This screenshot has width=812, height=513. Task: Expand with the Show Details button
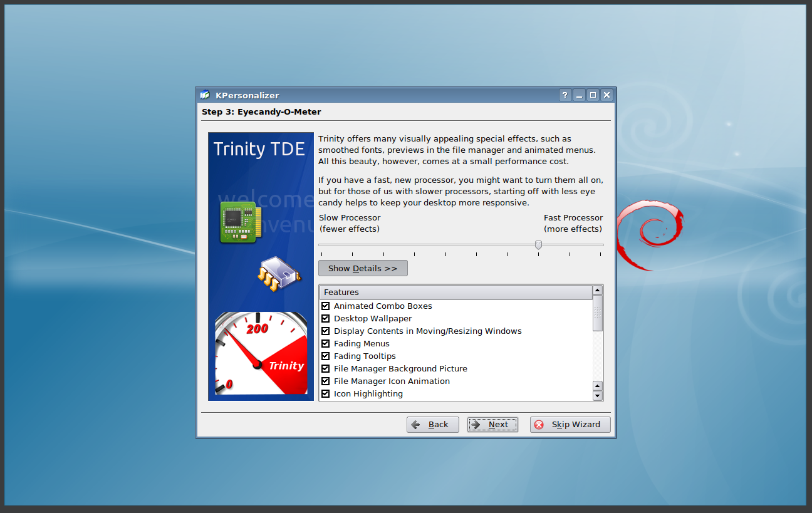coord(363,268)
